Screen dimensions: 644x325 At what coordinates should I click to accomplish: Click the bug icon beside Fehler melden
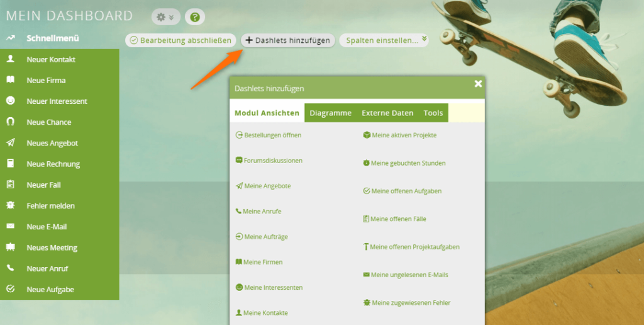(10, 205)
